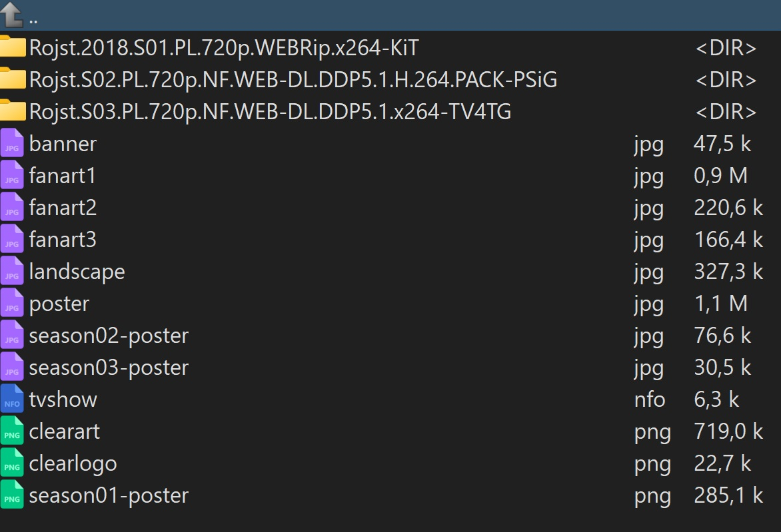Click the clearart PNG file icon
781x532 pixels.
pos(12,431)
